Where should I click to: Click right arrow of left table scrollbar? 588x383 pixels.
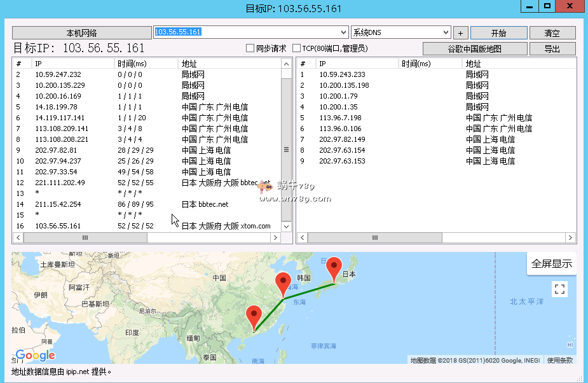coord(275,237)
